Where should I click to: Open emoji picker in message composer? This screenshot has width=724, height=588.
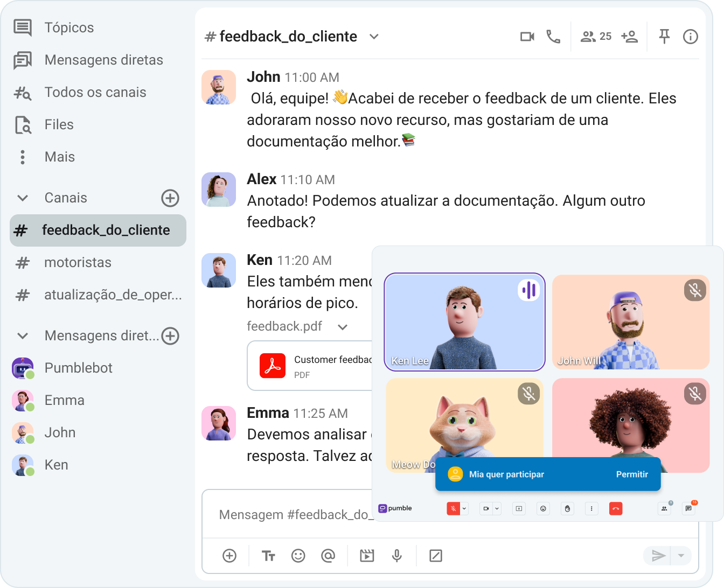(x=298, y=556)
